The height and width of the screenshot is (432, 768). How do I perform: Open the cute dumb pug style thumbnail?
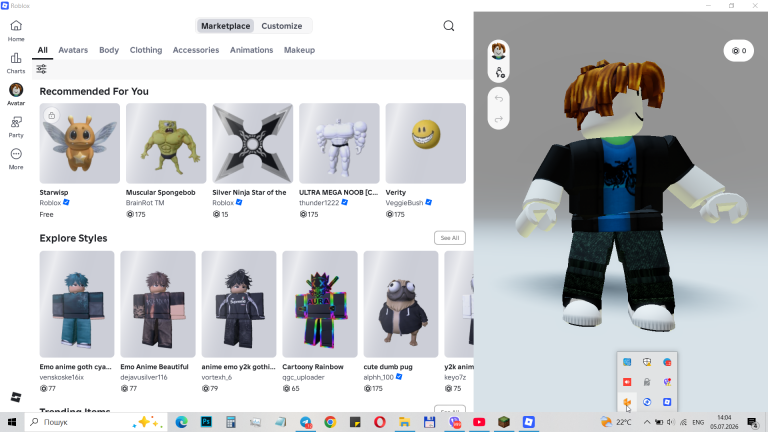[401, 304]
